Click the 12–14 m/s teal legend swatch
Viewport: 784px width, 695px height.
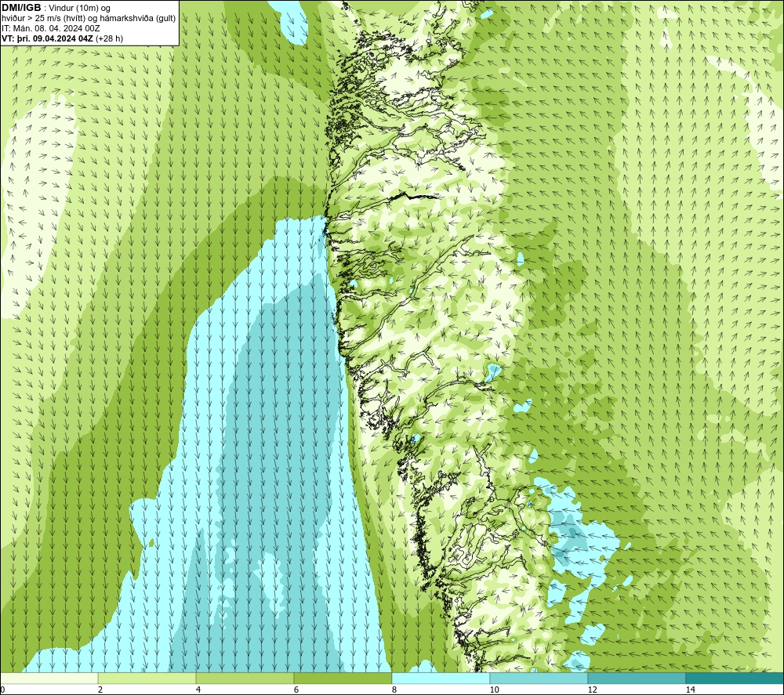coord(637,678)
